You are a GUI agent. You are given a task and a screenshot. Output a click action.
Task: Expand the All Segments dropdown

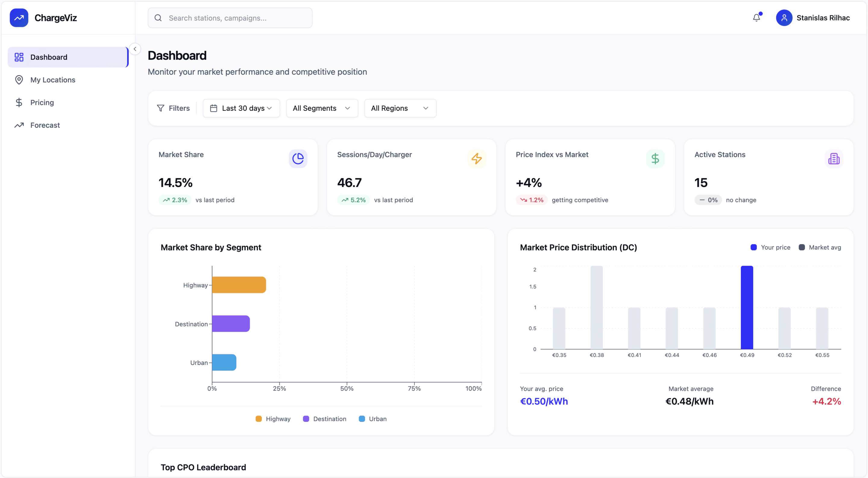pos(322,108)
